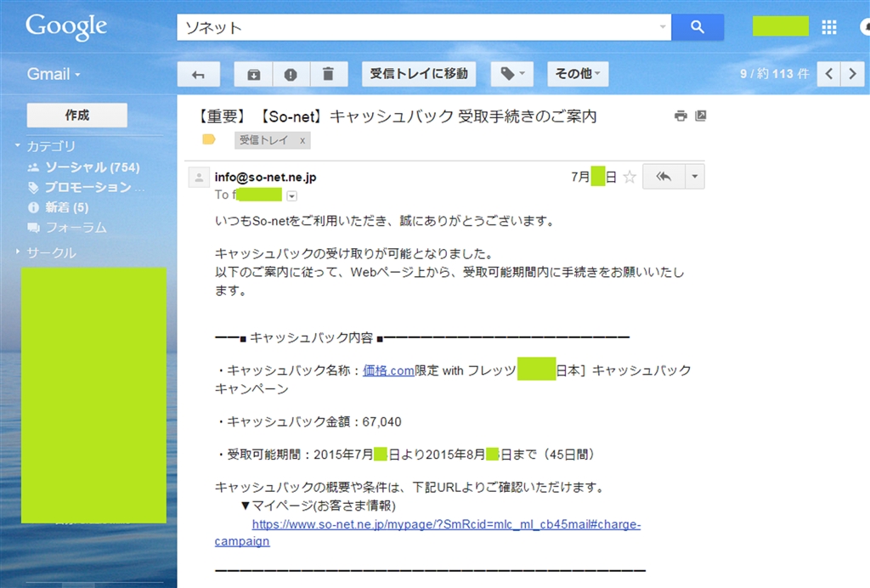Click the 9 / 約 113 件 counter
Screen dimensions: 870x588
pos(775,74)
